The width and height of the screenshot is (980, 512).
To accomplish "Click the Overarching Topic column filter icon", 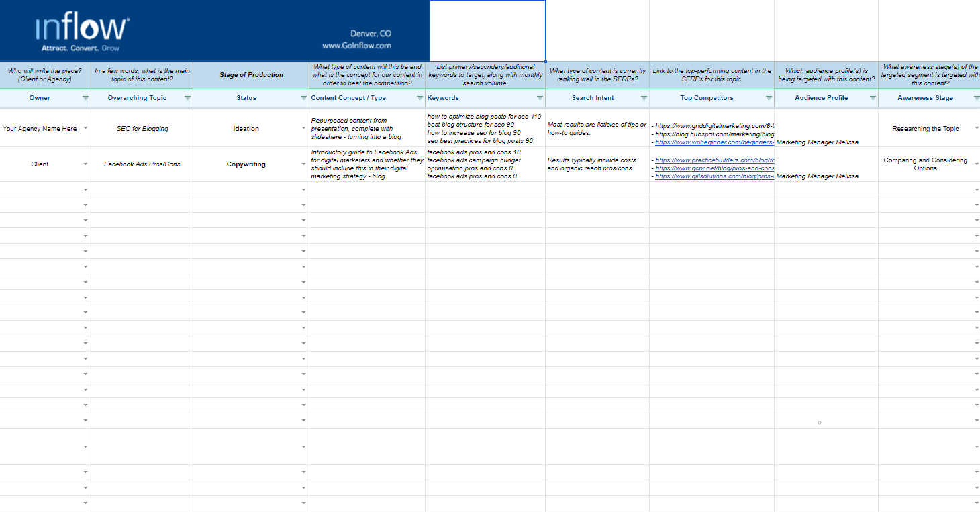I will coord(188,98).
